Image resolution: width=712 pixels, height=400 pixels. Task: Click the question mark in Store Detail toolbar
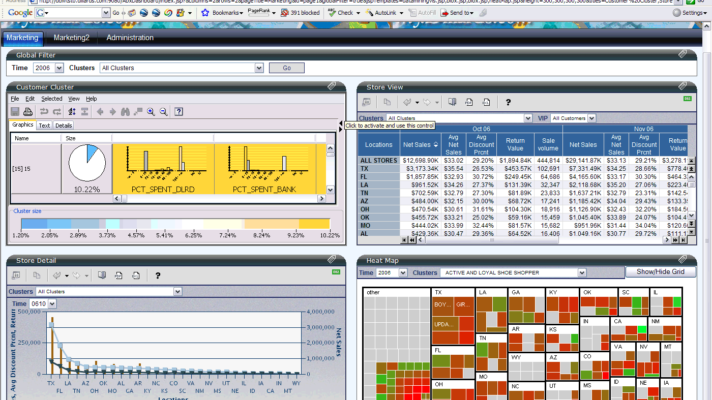(x=158, y=276)
